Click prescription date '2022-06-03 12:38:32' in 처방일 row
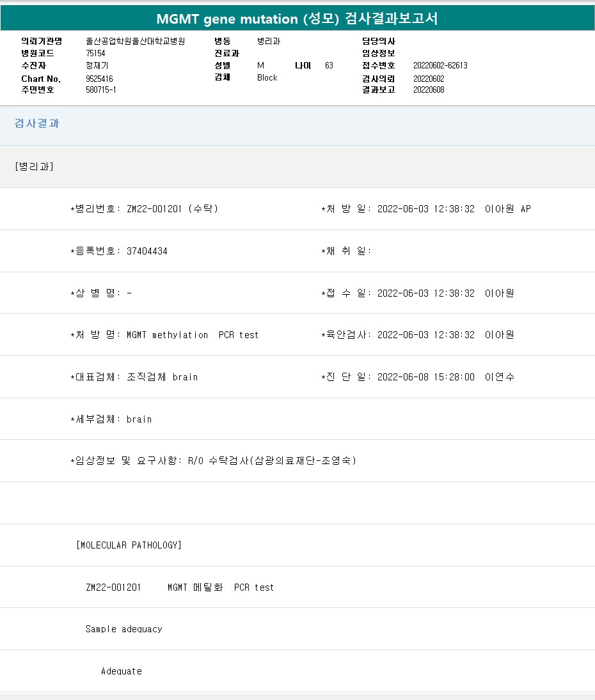This screenshot has width=595, height=700. point(426,209)
